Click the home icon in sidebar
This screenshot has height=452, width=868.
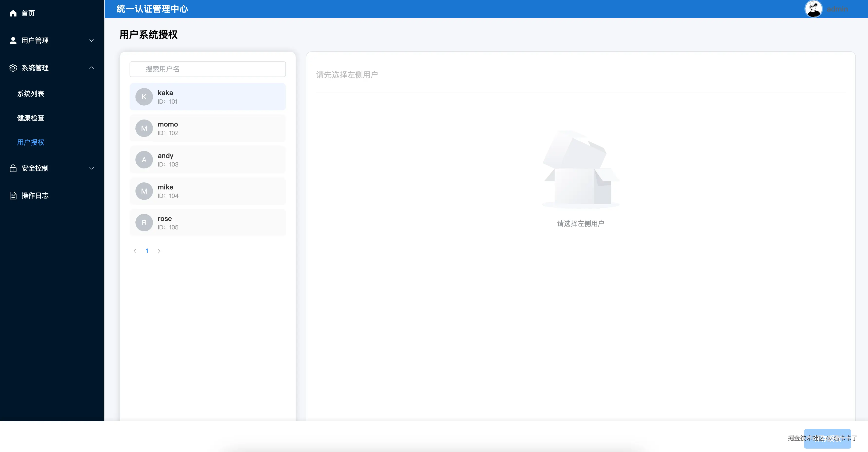tap(13, 13)
